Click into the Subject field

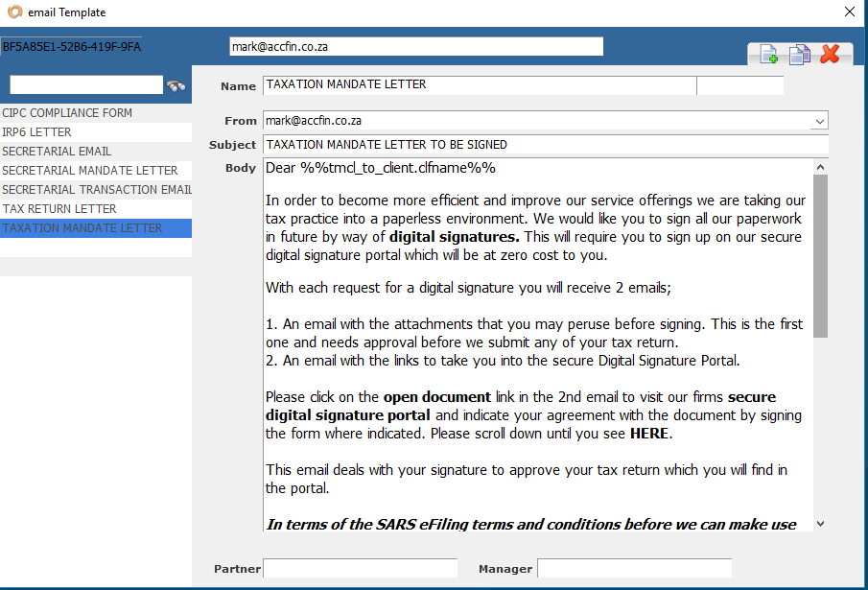coord(545,145)
